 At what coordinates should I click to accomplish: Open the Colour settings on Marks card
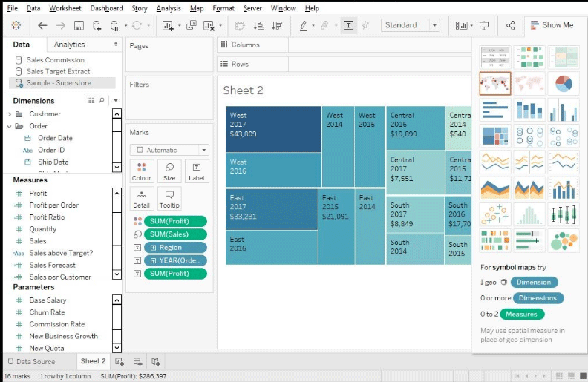tap(141, 171)
